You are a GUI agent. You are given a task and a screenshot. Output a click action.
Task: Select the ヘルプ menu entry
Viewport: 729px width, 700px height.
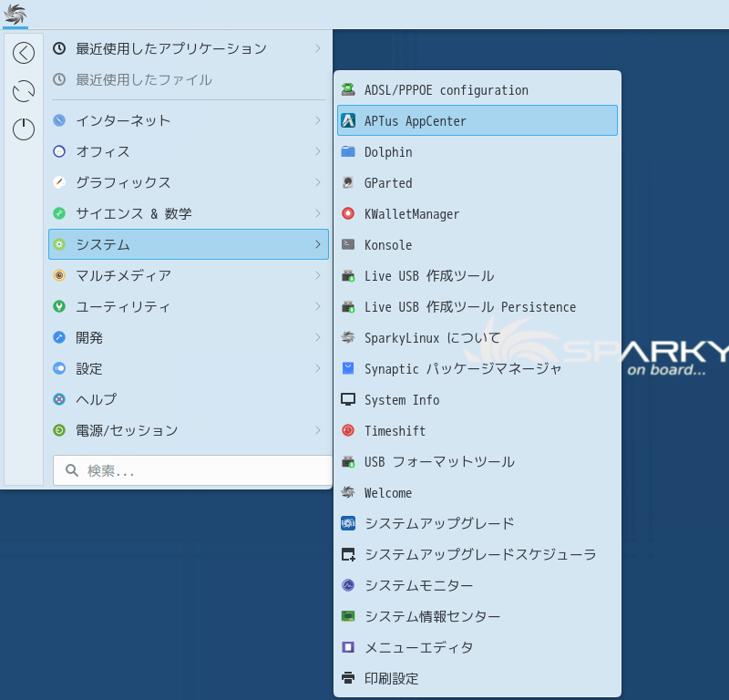point(189,399)
